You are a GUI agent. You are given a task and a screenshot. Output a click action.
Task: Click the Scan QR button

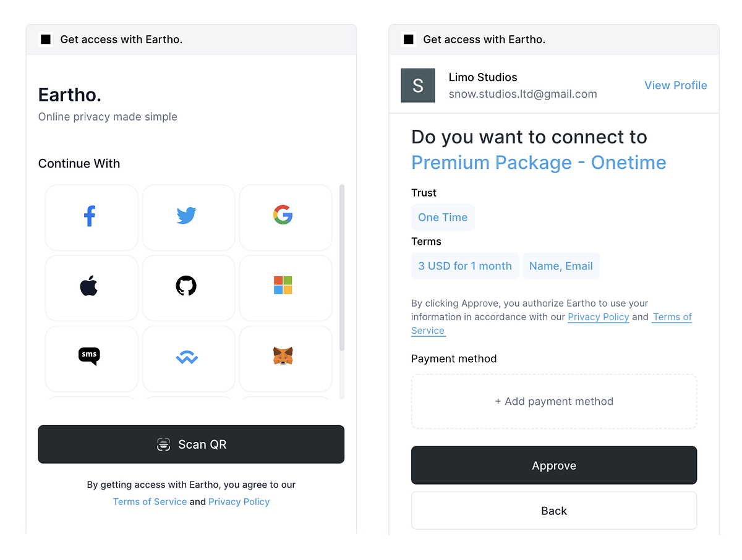pyautogui.click(x=191, y=444)
